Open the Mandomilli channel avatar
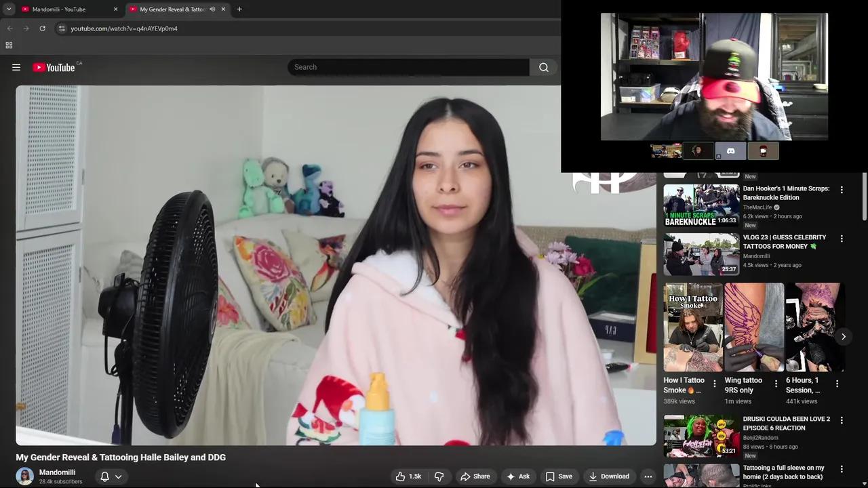868x488 pixels. (x=25, y=476)
